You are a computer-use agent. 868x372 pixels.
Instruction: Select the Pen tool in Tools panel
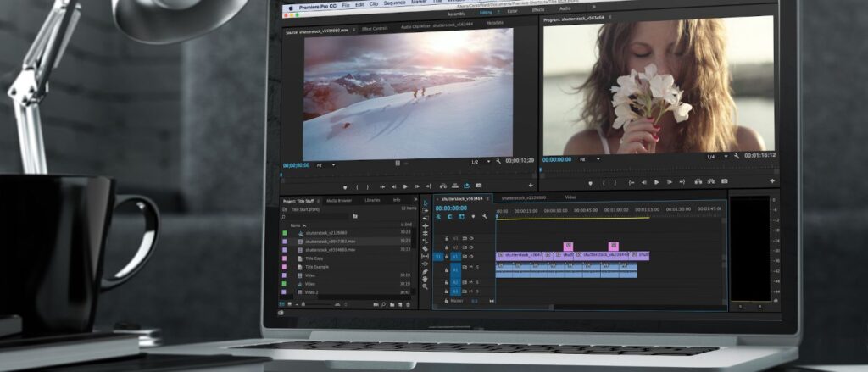(425, 271)
